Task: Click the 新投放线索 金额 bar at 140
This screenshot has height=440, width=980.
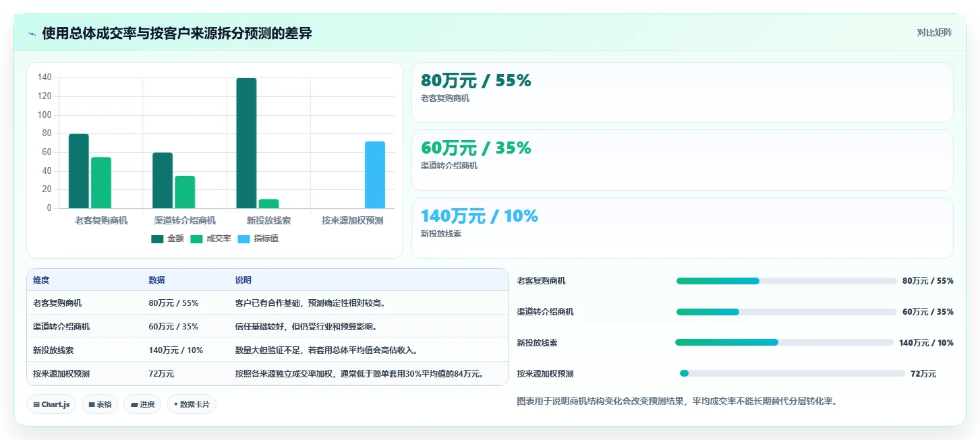Action: tap(246, 144)
